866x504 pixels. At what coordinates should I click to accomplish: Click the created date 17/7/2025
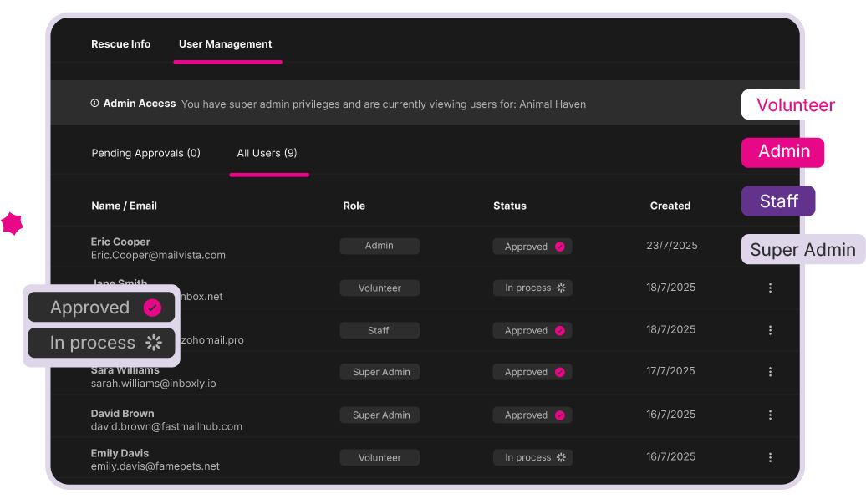(x=670, y=371)
